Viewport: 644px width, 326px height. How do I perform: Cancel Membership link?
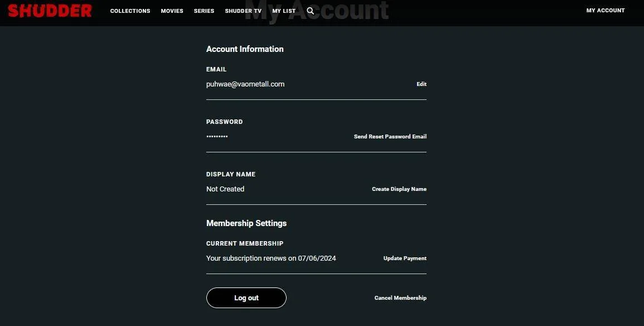[x=400, y=298]
